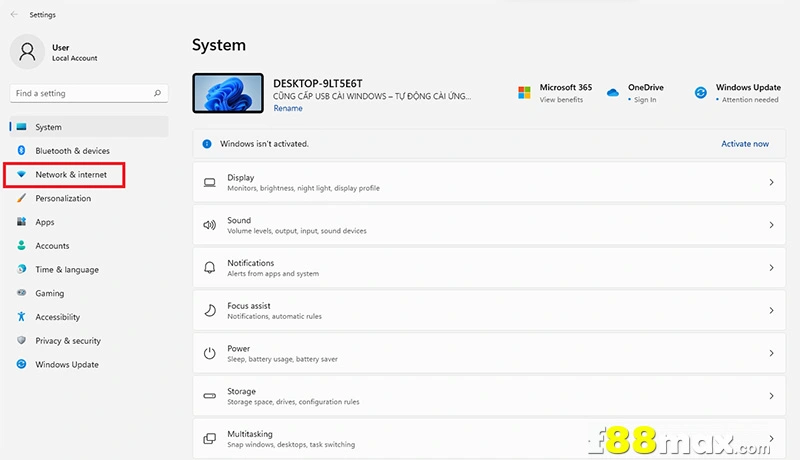Click the Display monitor icon
The image size is (800, 460).
210,183
